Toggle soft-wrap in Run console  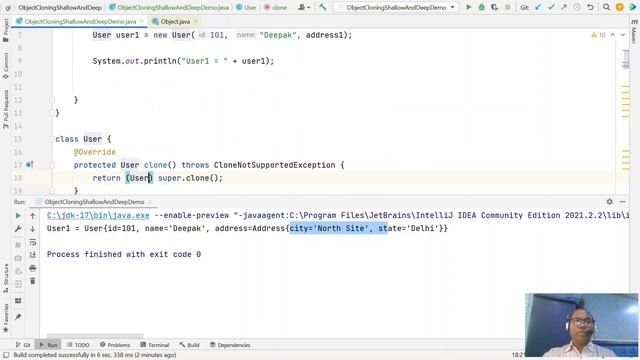tap(33, 242)
